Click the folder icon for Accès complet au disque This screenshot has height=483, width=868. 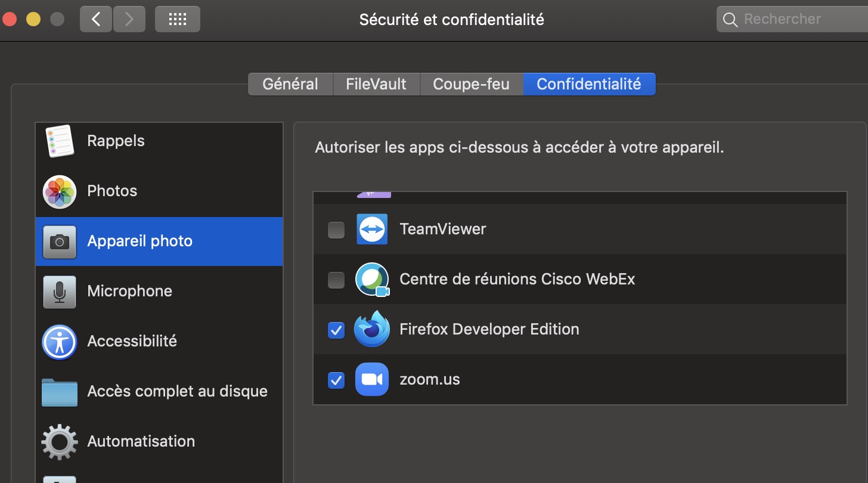pos(59,392)
